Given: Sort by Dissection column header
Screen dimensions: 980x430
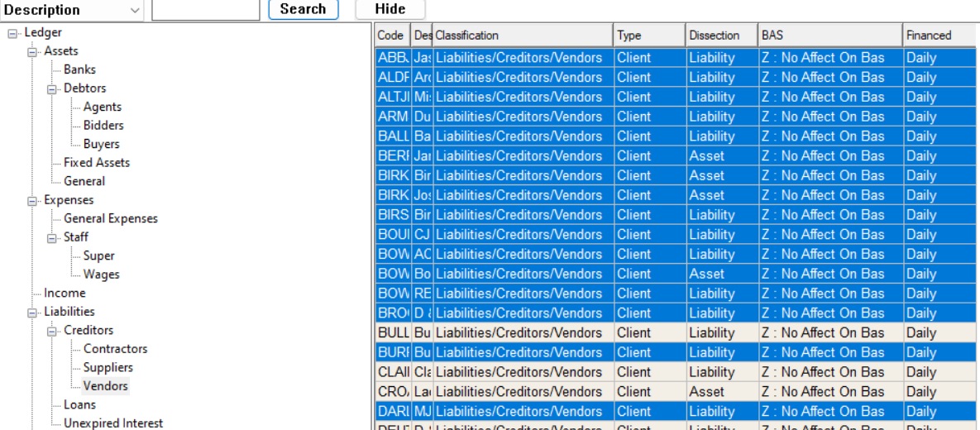Looking at the screenshot, I should click(722, 36).
